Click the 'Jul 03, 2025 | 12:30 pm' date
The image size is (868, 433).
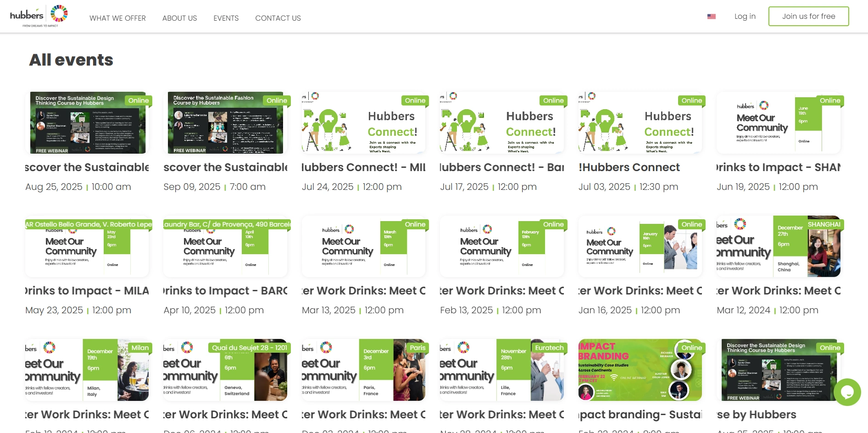tap(628, 187)
